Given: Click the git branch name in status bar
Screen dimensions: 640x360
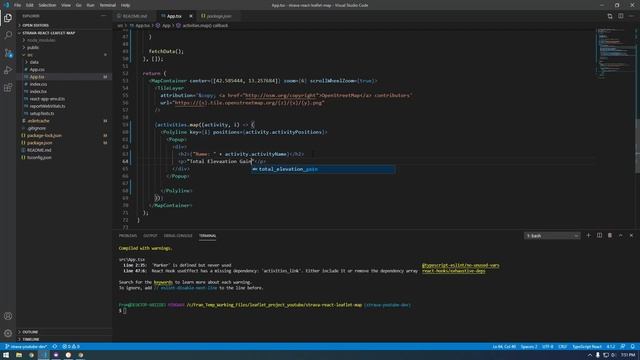Looking at the screenshot, I should [x=27, y=347].
